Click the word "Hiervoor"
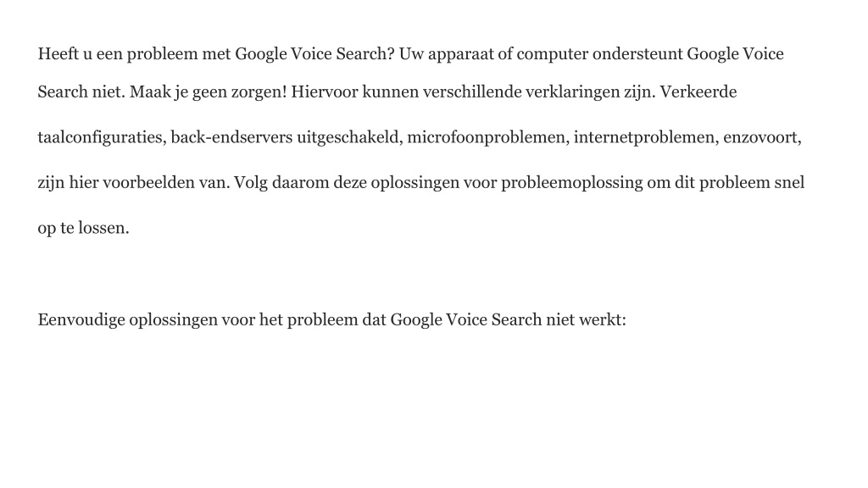The width and height of the screenshot is (868, 488). 325,91
